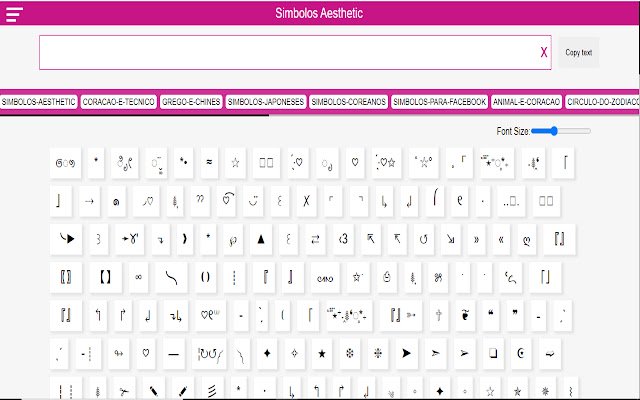Insert the three slanted lines symbol

(x=212, y=390)
